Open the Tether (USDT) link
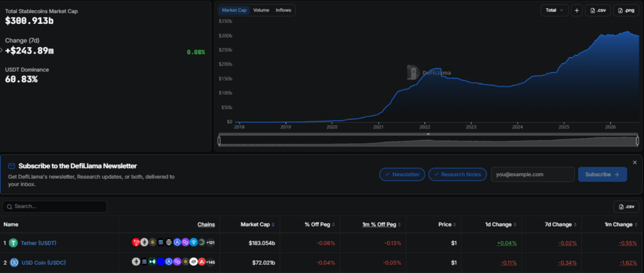 (x=38, y=243)
